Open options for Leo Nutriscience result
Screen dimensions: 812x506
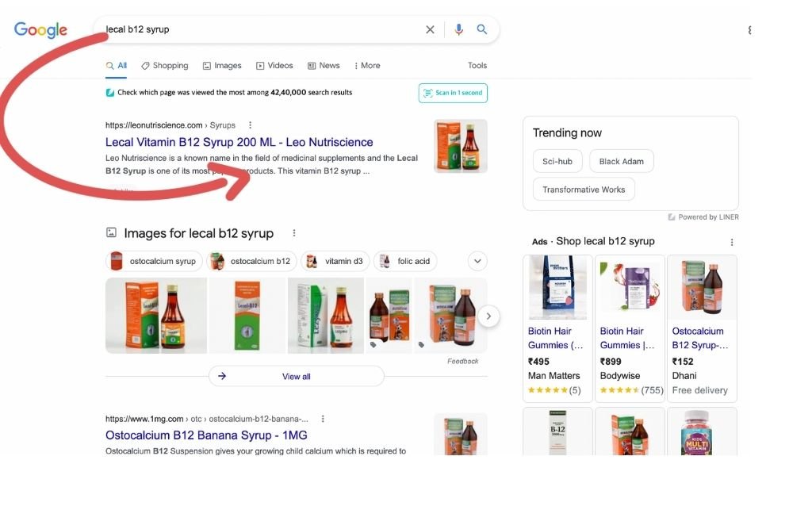(251, 125)
